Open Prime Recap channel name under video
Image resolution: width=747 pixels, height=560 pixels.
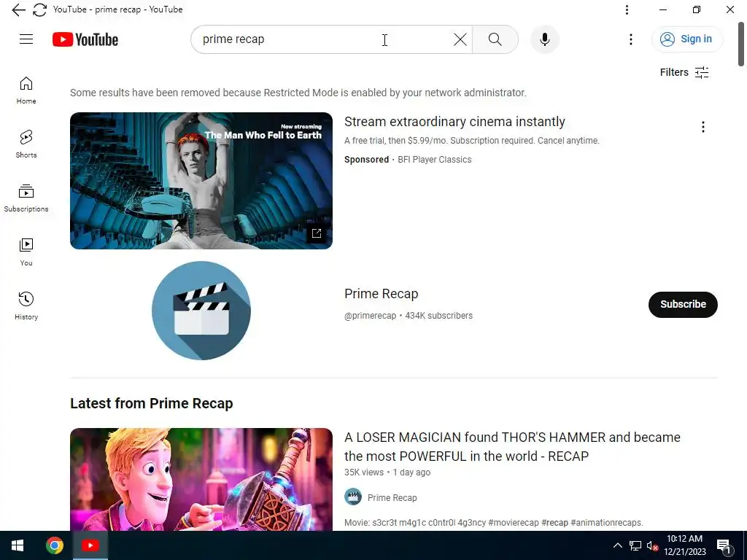(x=392, y=497)
